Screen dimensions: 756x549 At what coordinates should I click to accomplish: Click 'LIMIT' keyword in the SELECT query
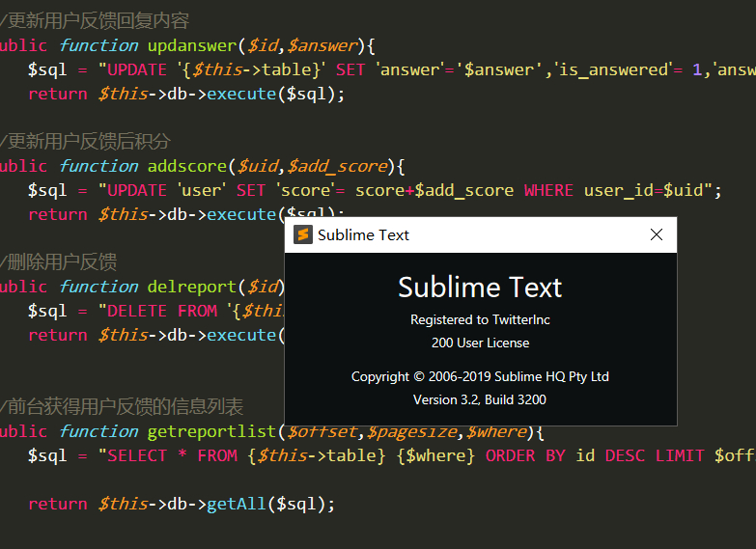click(x=680, y=455)
